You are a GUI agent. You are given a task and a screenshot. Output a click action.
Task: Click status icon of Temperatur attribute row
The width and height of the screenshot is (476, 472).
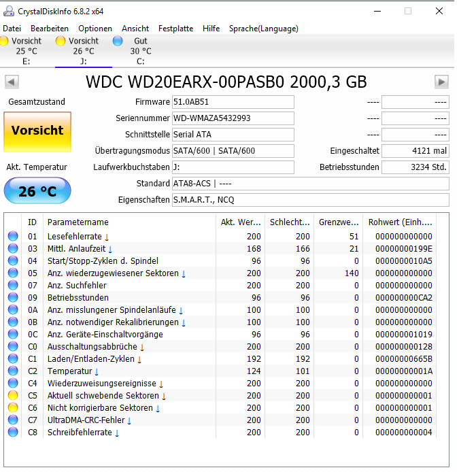[13, 371]
